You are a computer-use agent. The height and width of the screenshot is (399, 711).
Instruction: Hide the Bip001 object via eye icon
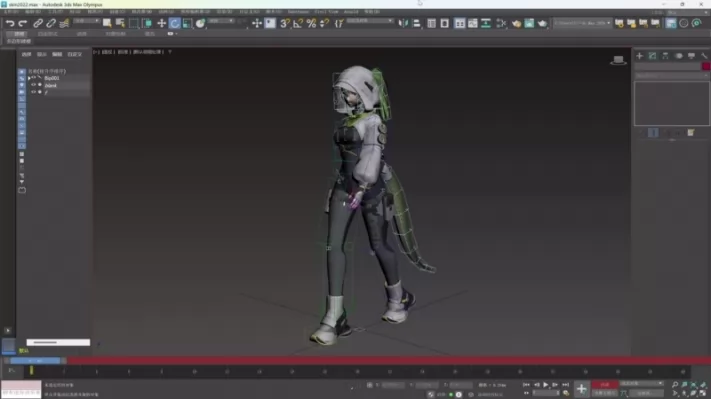point(34,78)
